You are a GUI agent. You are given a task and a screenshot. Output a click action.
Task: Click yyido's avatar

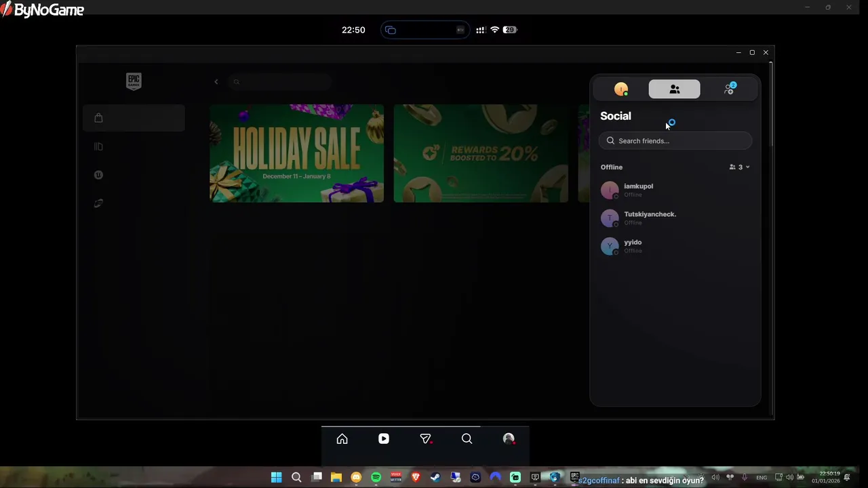coord(610,246)
